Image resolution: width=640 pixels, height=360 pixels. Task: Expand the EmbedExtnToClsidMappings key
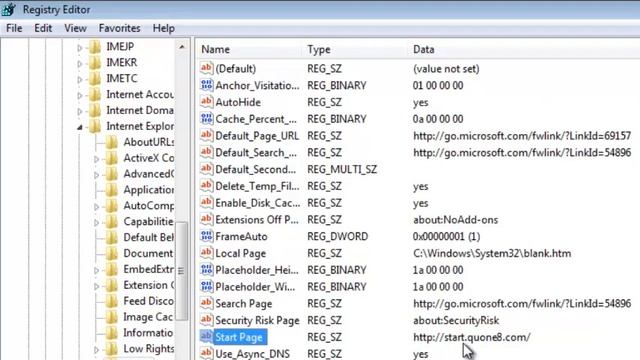pos(96,271)
